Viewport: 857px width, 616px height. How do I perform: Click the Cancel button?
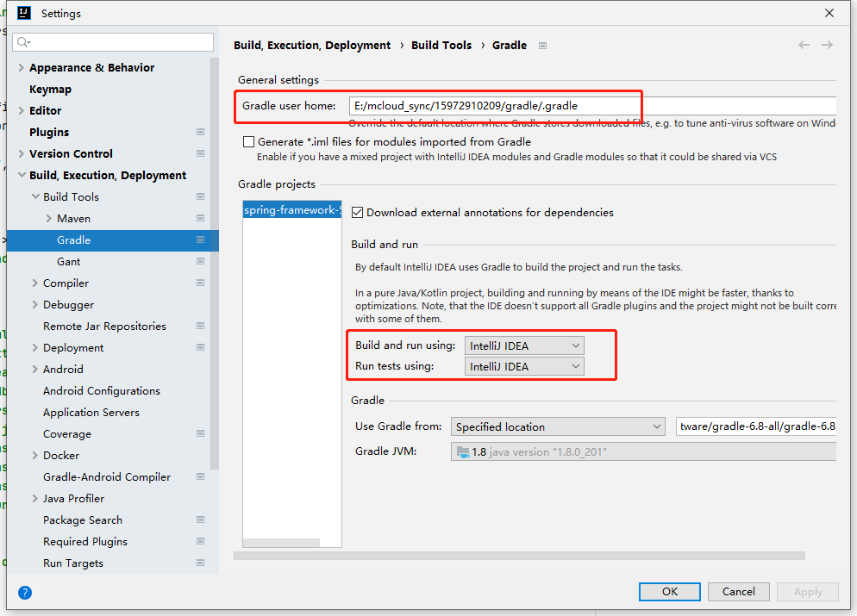738,591
